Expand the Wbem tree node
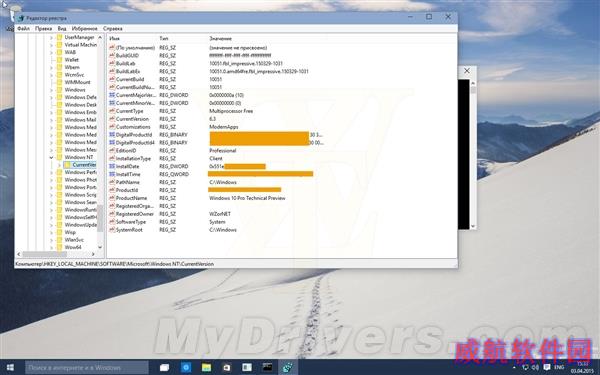This screenshot has height=375, width=600. coord(51,67)
